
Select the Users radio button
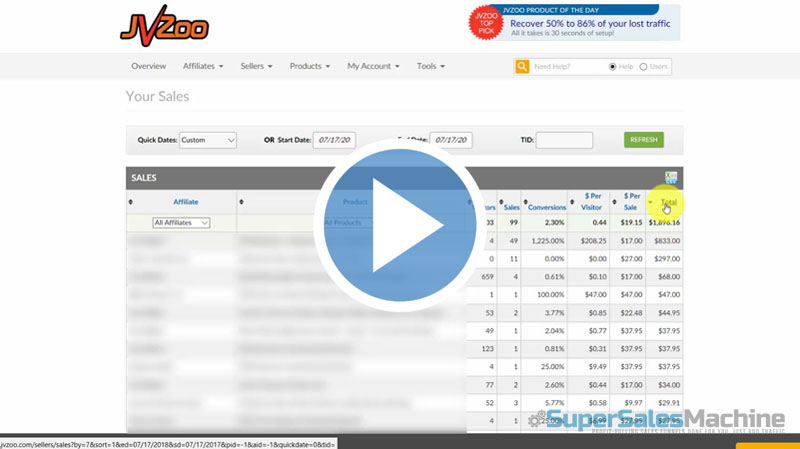(643, 67)
